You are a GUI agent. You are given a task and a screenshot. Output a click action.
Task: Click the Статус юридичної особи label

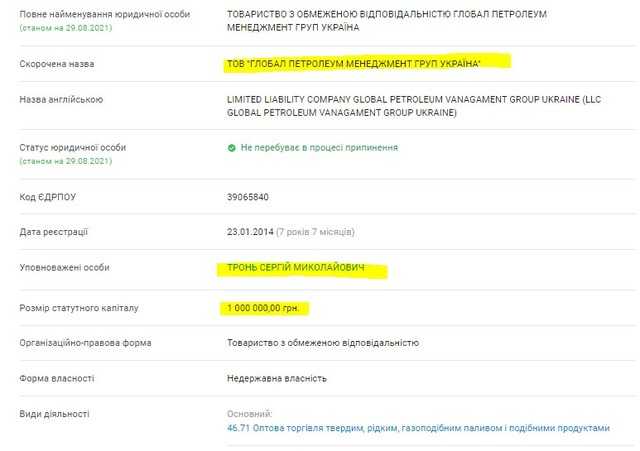73,147
